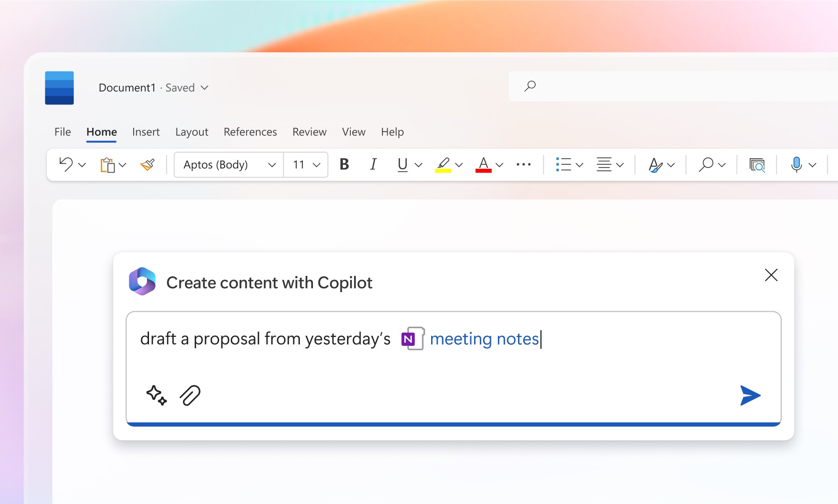The width and height of the screenshot is (838, 504).
Task: Click the Document1 file name
Action: click(127, 88)
